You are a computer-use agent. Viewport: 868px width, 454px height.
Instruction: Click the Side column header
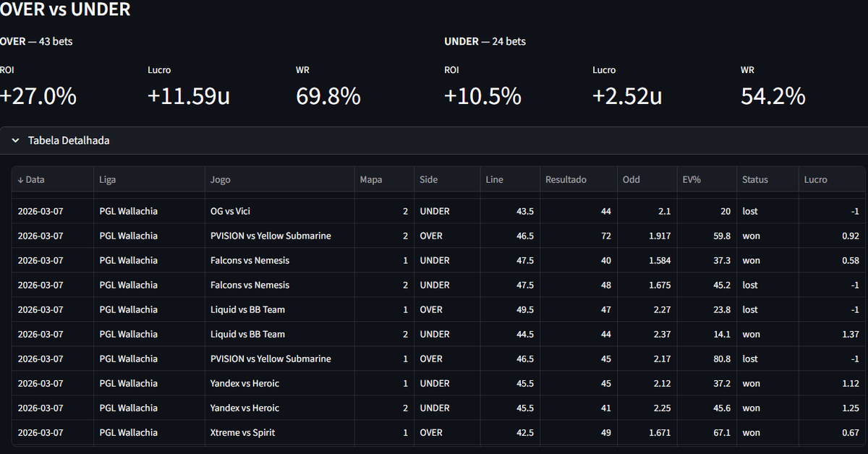(x=448, y=179)
